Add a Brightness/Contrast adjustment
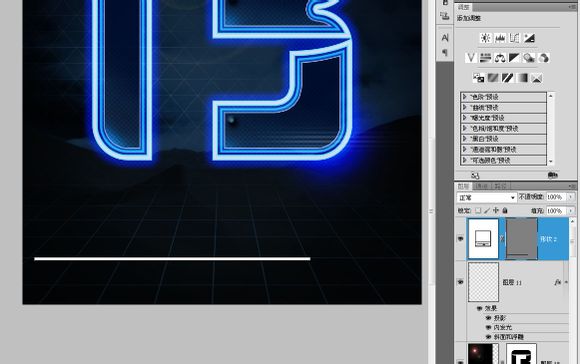580x364 pixels. click(486, 38)
